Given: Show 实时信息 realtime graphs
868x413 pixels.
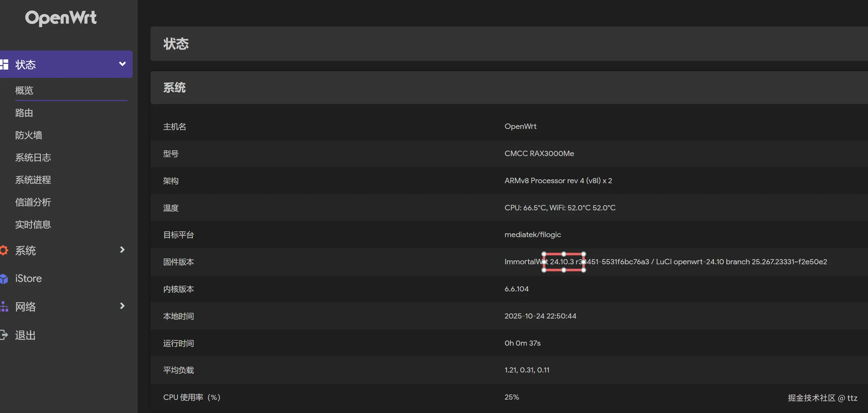Looking at the screenshot, I should pos(33,225).
